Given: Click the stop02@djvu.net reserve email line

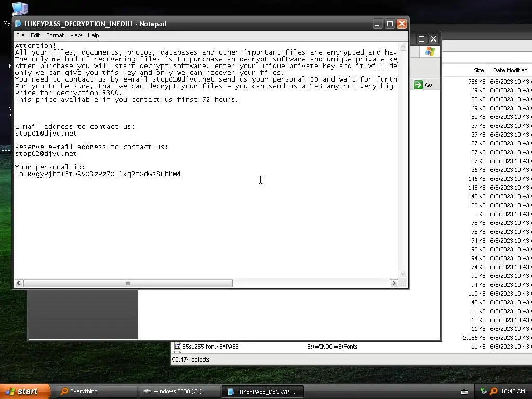Looking at the screenshot, I should (x=46, y=154).
